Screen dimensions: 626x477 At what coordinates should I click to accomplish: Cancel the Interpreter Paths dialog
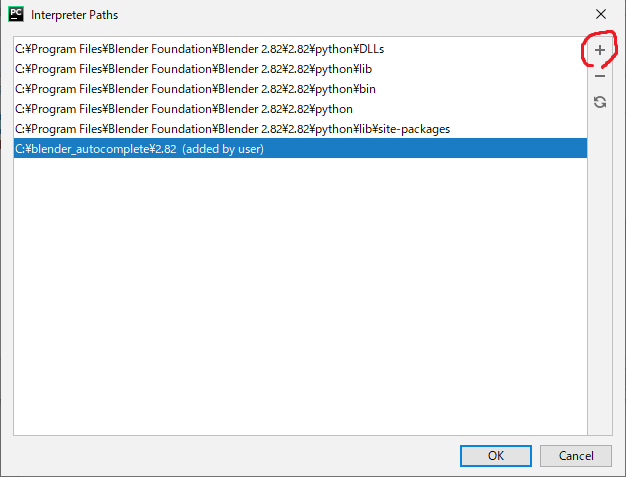pyautogui.click(x=576, y=456)
